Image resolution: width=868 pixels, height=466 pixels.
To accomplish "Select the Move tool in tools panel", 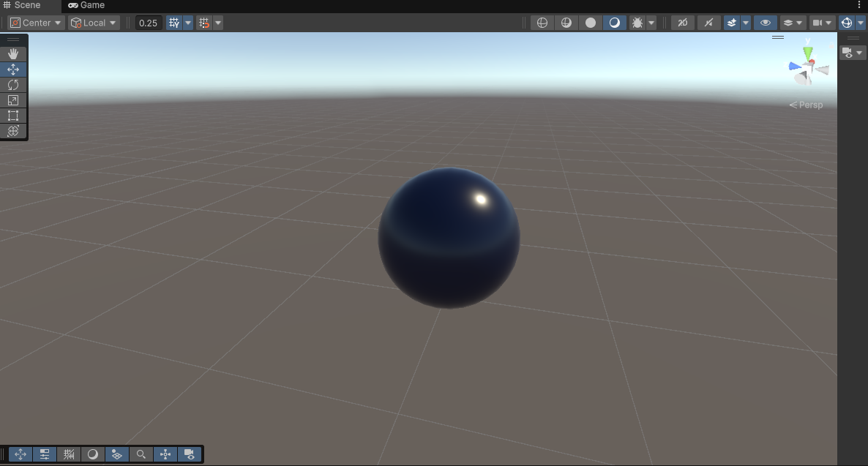I will point(13,69).
